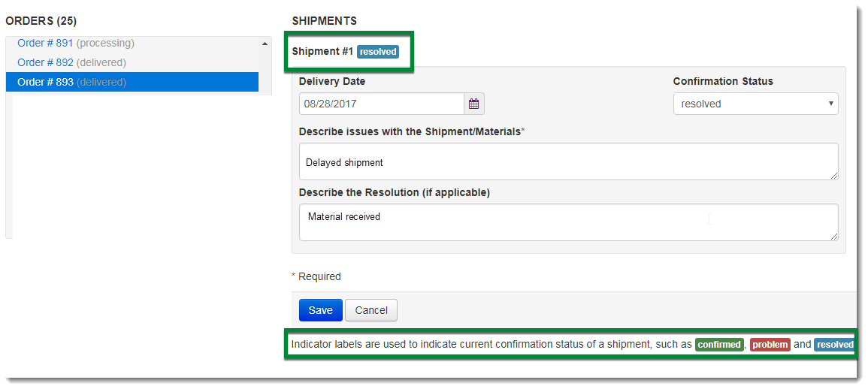Click the green confirmed indicator label
The width and height of the screenshot is (868, 389).
[718, 345]
